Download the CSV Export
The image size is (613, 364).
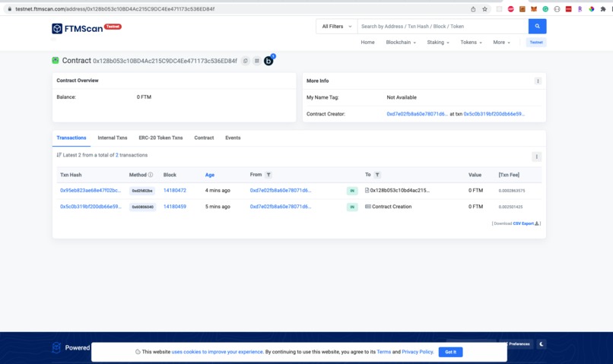pos(523,223)
